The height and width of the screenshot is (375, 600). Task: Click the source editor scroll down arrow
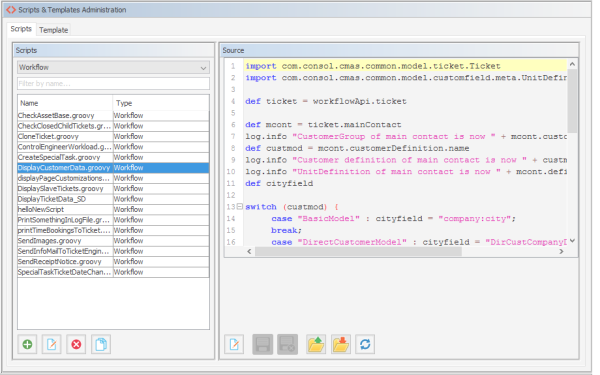572,241
